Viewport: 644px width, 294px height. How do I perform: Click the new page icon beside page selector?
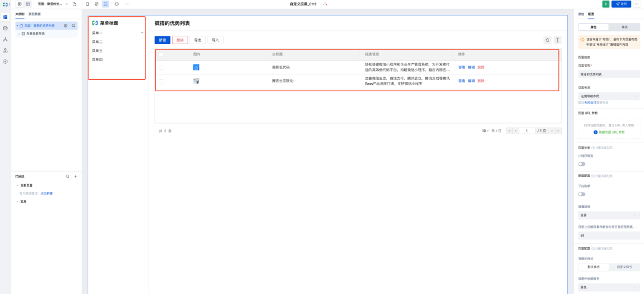click(x=75, y=4)
